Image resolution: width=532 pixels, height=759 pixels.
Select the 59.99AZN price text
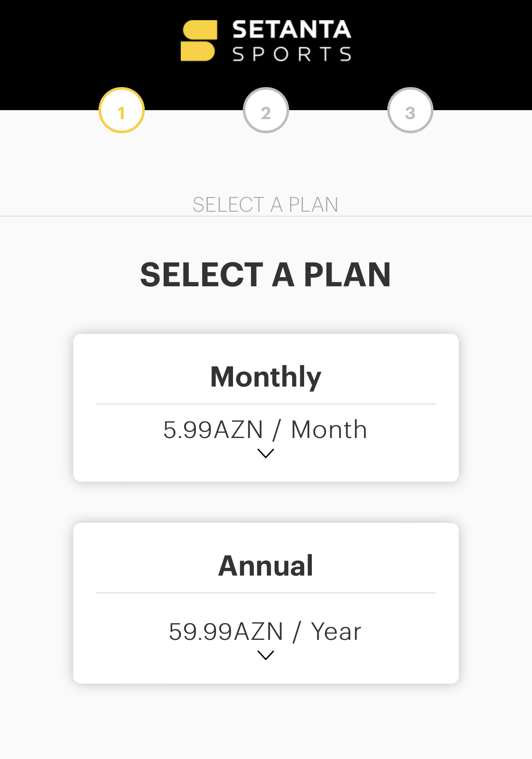pos(226,631)
